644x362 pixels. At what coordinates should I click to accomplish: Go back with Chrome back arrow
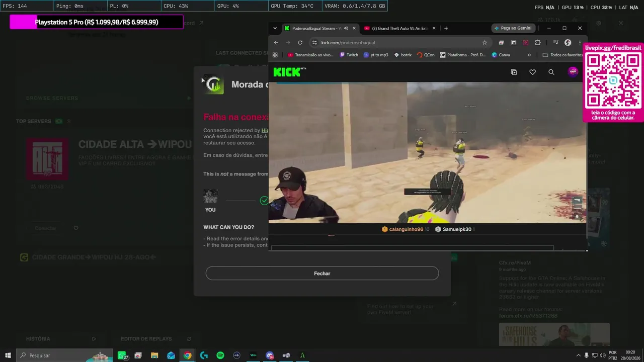tap(276, 43)
